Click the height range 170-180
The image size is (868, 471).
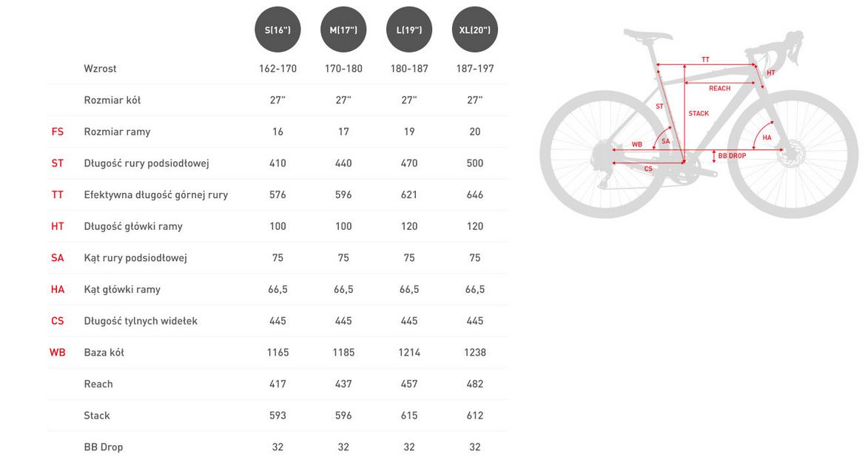(x=343, y=69)
